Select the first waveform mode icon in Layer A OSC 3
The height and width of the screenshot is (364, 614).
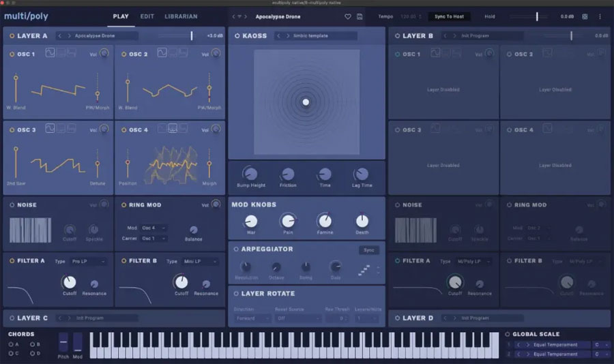[50, 128]
